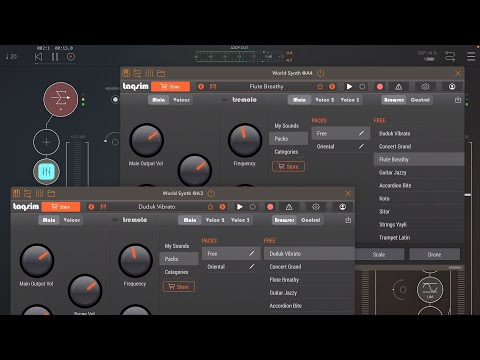Close the World Synth A4 window
Screen dimensions: 480x360
(458, 73)
